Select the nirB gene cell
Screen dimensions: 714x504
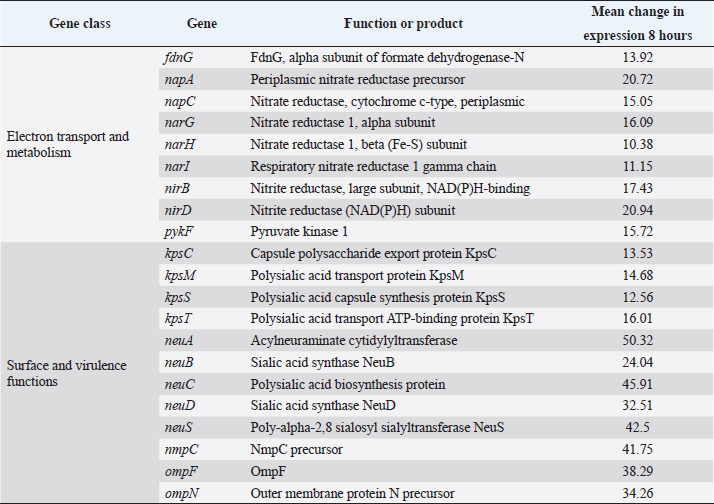178,188
